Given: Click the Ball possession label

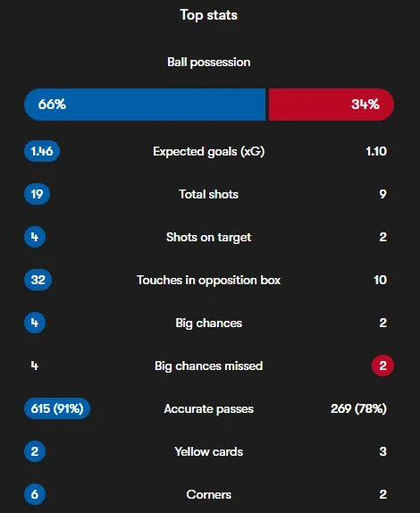Looking at the screenshot, I should (x=209, y=63).
